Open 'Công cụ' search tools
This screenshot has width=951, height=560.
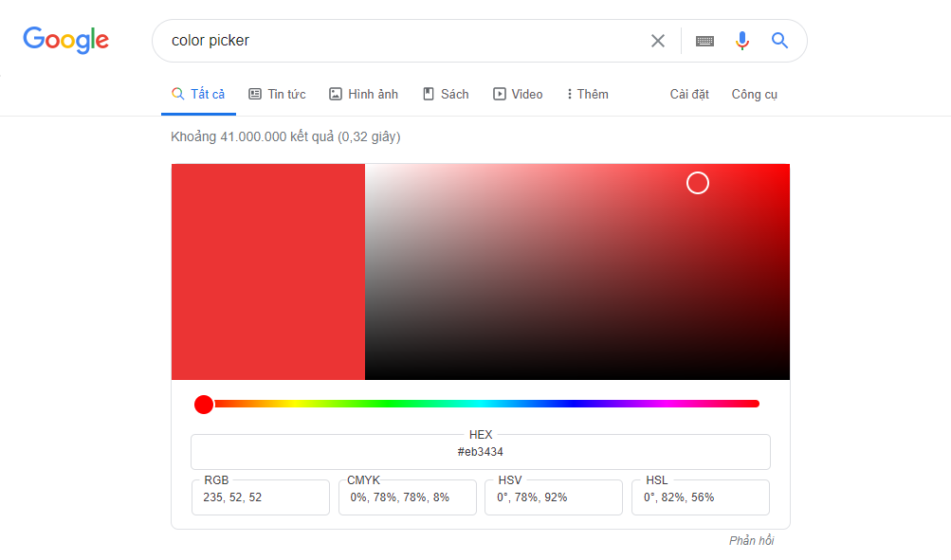754,95
